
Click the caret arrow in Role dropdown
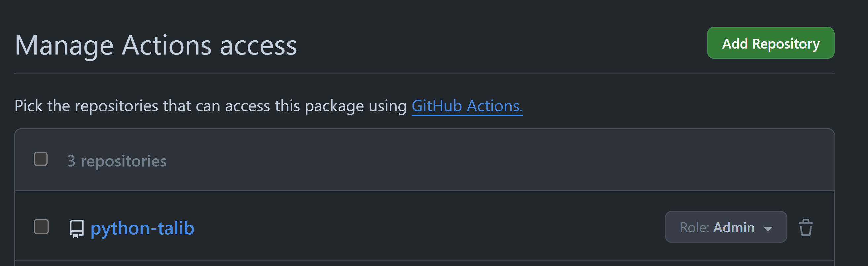pos(768,229)
